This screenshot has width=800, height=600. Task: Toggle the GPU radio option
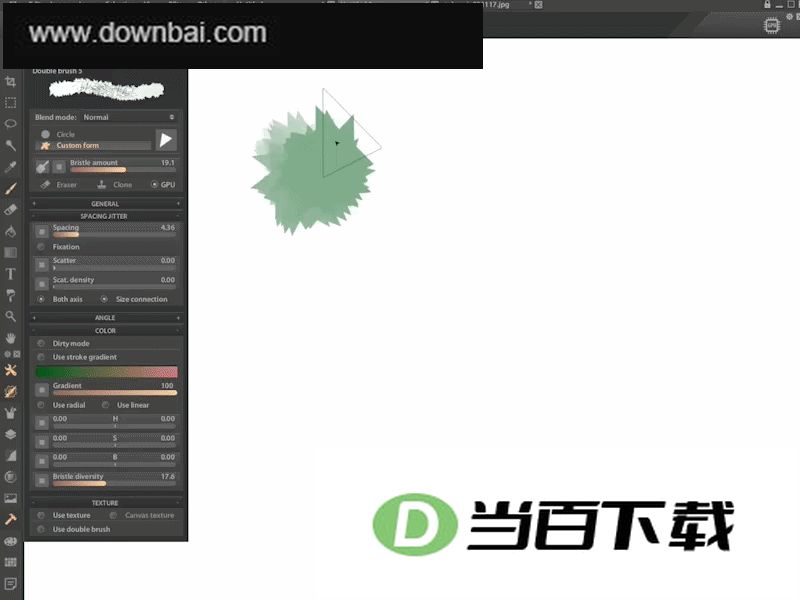(x=163, y=185)
